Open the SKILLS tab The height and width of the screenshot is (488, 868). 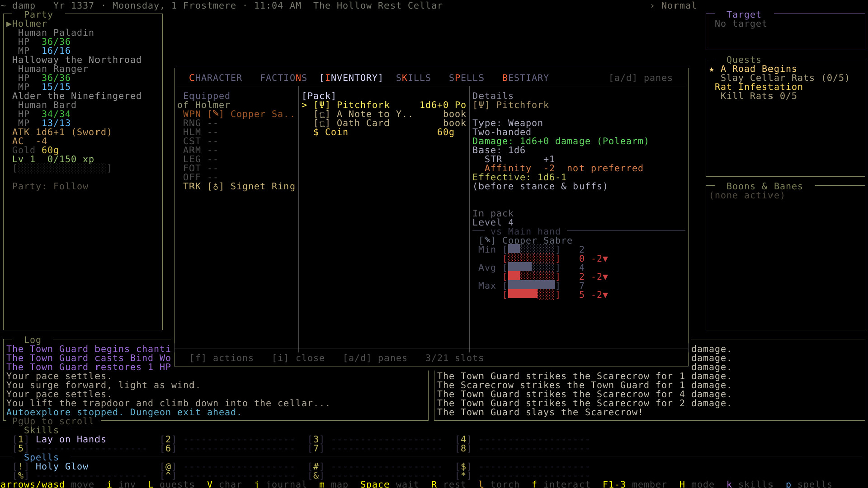click(x=413, y=78)
